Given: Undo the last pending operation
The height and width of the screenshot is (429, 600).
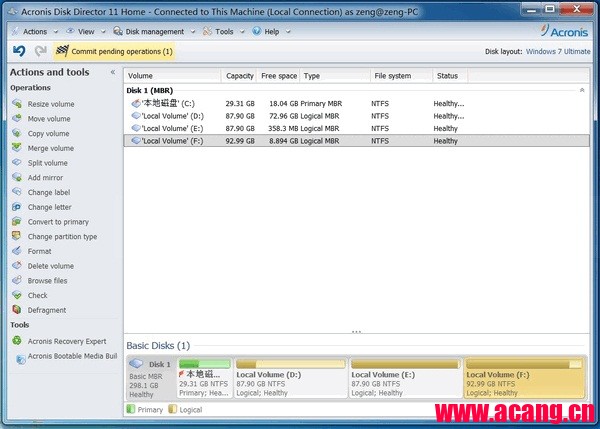Looking at the screenshot, I should pyautogui.click(x=19, y=51).
